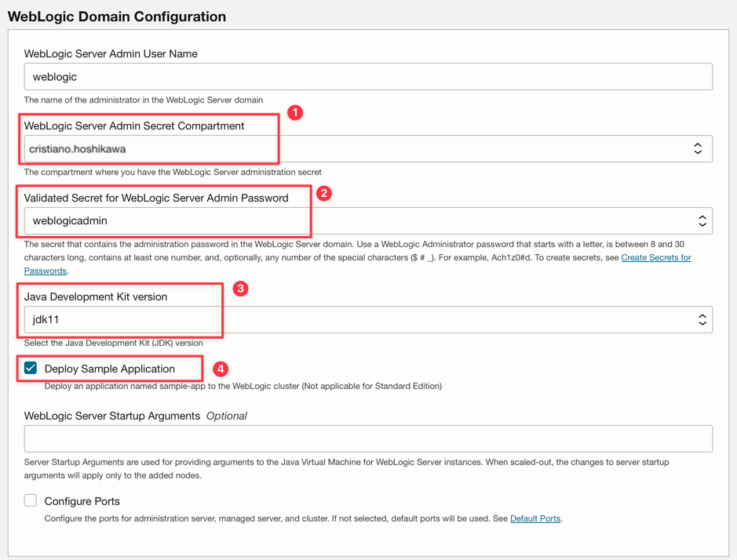Enable the Configure Ports checkbox

[31, 500]
